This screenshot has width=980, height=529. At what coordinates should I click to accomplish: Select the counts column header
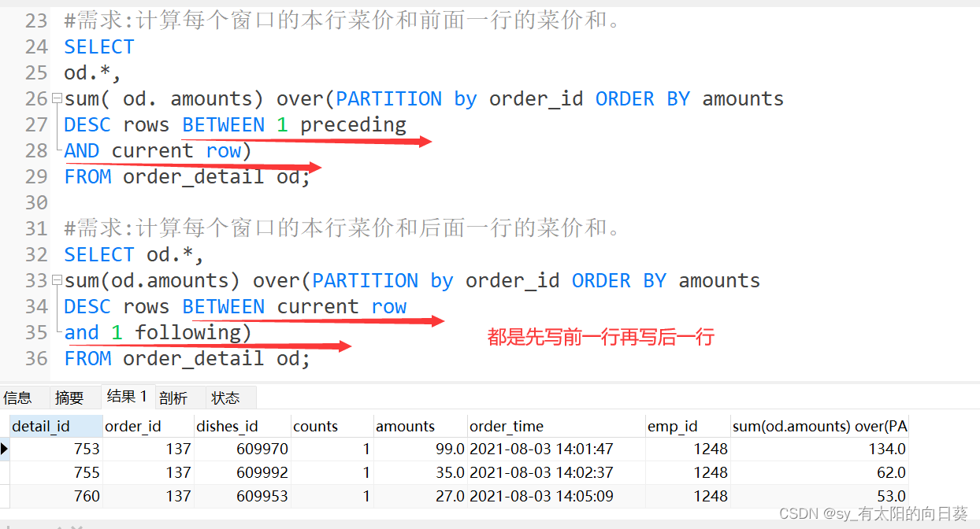332,426
